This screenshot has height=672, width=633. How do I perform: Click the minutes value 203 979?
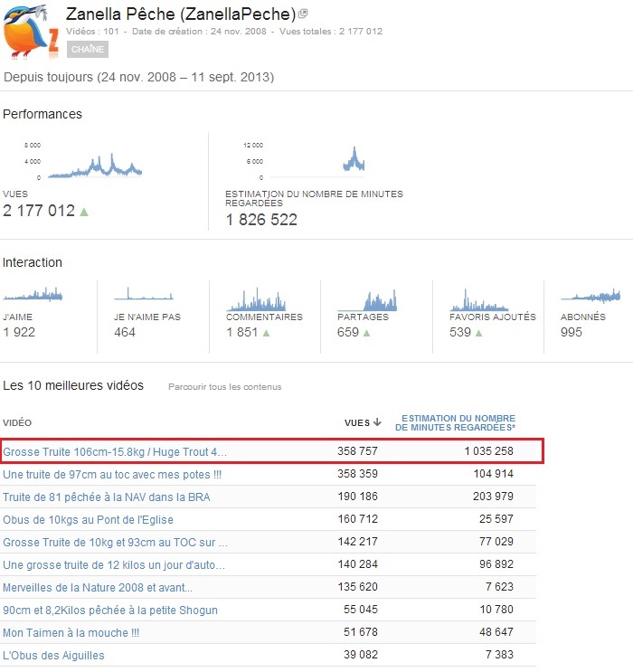click(493, 497)
